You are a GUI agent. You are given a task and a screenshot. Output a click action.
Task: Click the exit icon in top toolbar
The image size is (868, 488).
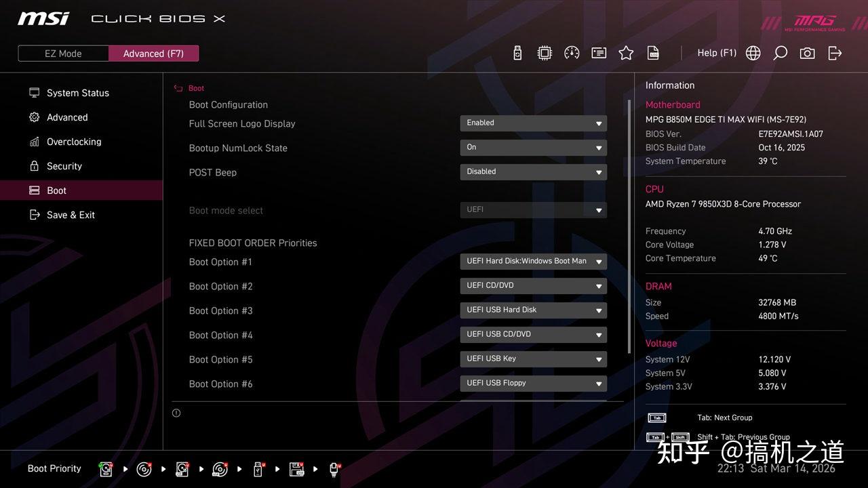coord(835,53)
